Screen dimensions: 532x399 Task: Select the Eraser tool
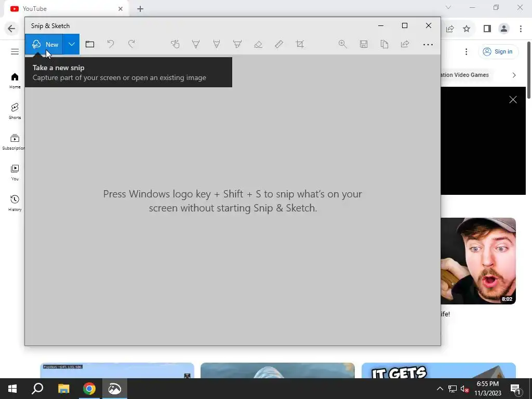point(258,44)
